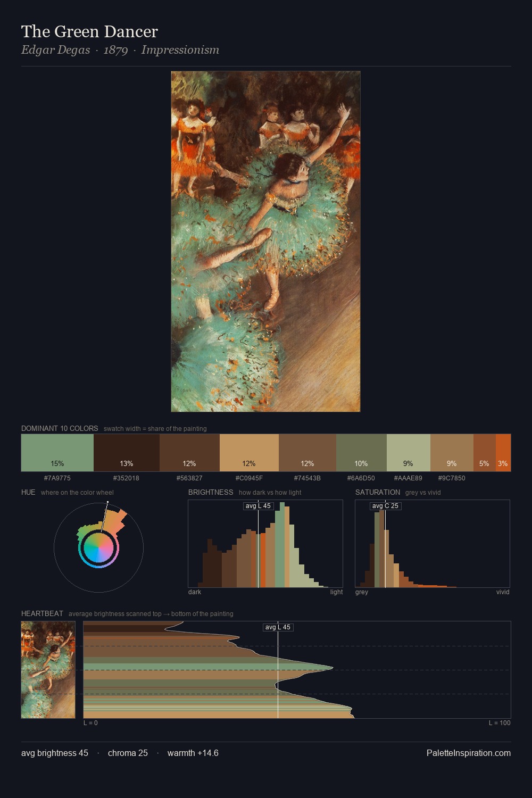532x798 pixels.
Task: Click 'chroma 25' in the footer
Action: (128, 753)
